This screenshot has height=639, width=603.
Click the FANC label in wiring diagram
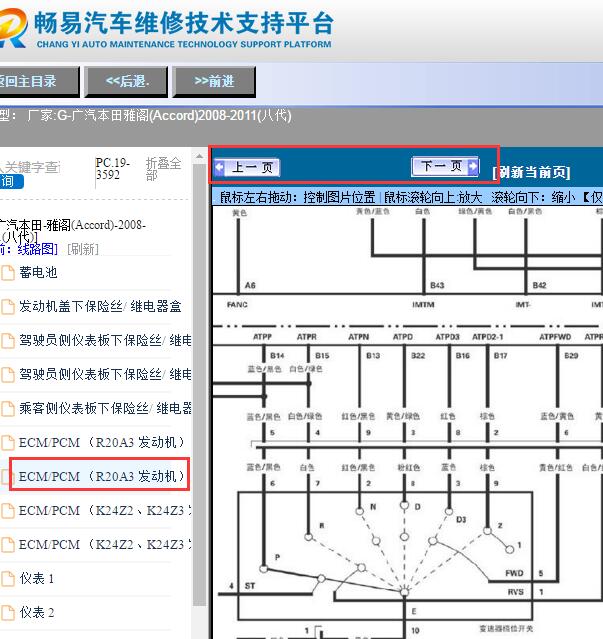pos(237,305)
